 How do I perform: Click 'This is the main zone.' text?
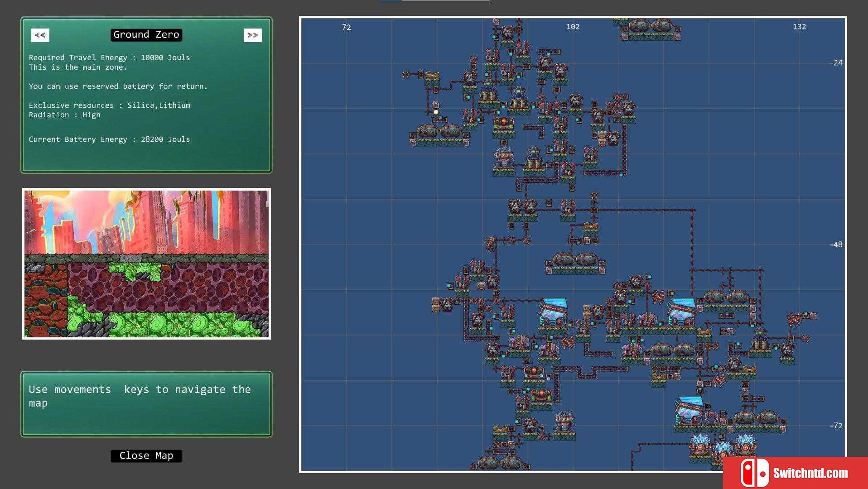[77, 67]
